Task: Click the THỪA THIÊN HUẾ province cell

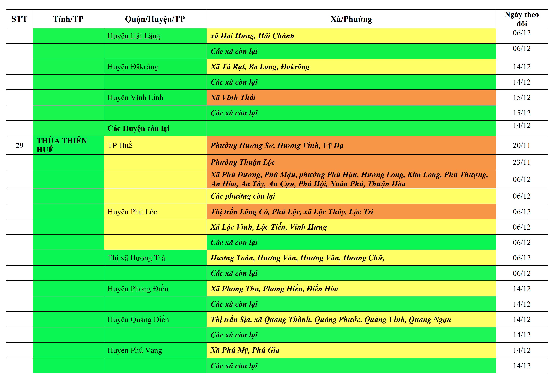Action: click(62, 145)
